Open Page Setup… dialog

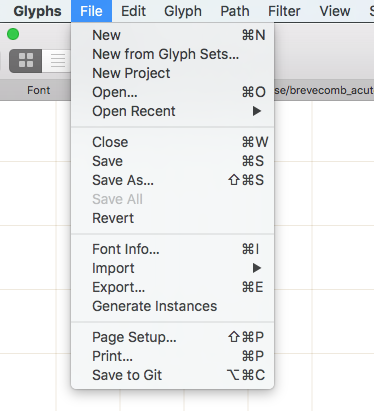pos(173,337)
